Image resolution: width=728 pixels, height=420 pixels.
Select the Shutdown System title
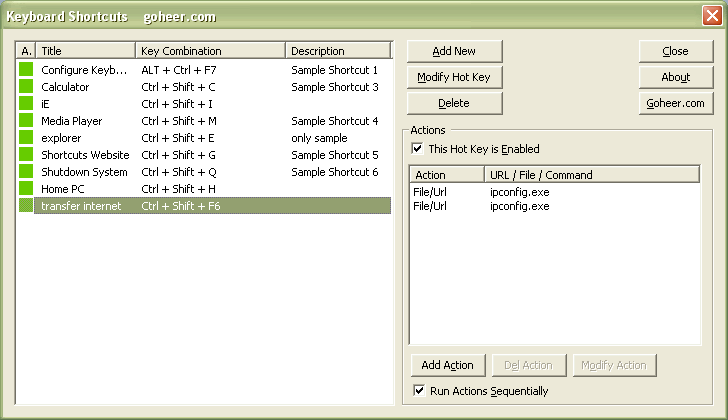tap(84, 172)
